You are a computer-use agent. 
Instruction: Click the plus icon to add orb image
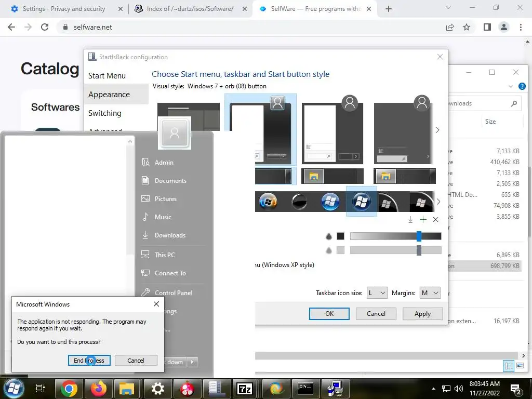(423, 220)
